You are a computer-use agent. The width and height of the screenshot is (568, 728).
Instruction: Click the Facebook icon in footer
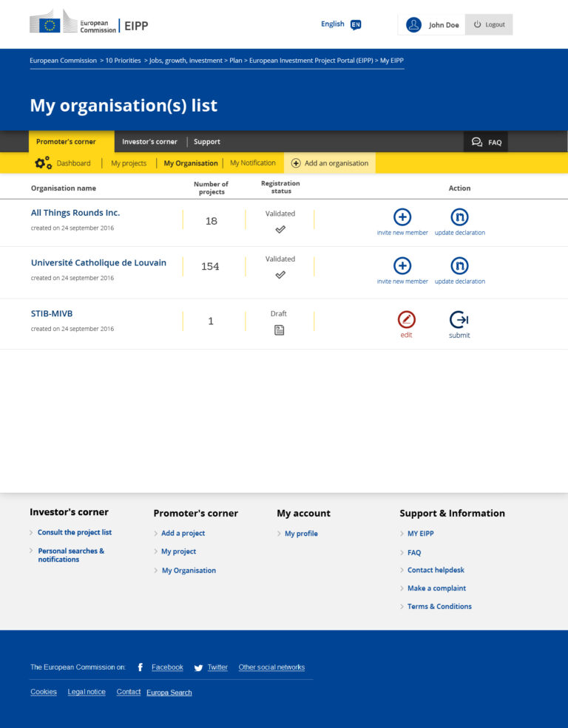(x=141, y=667)
